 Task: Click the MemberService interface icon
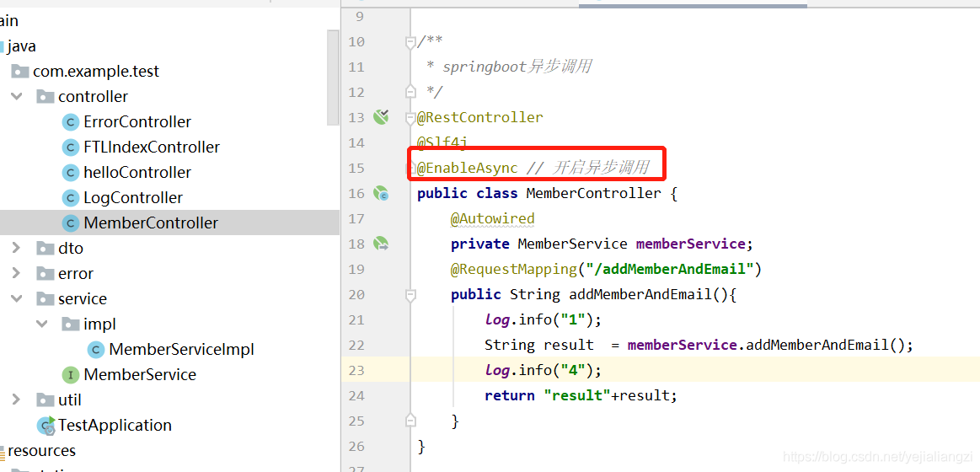click(x=71, y=375)
